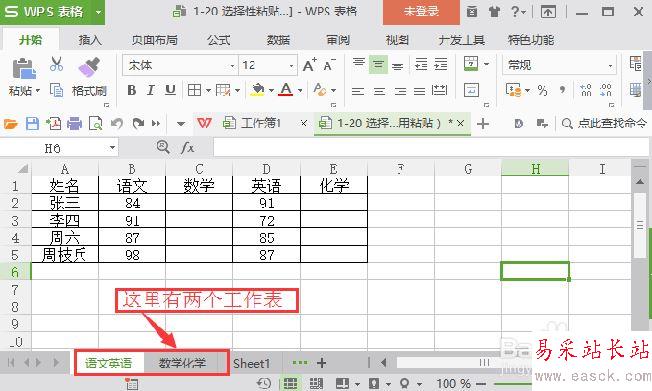
Task: Open the 视图 ribbon tab
Action: tap(397, 40)
